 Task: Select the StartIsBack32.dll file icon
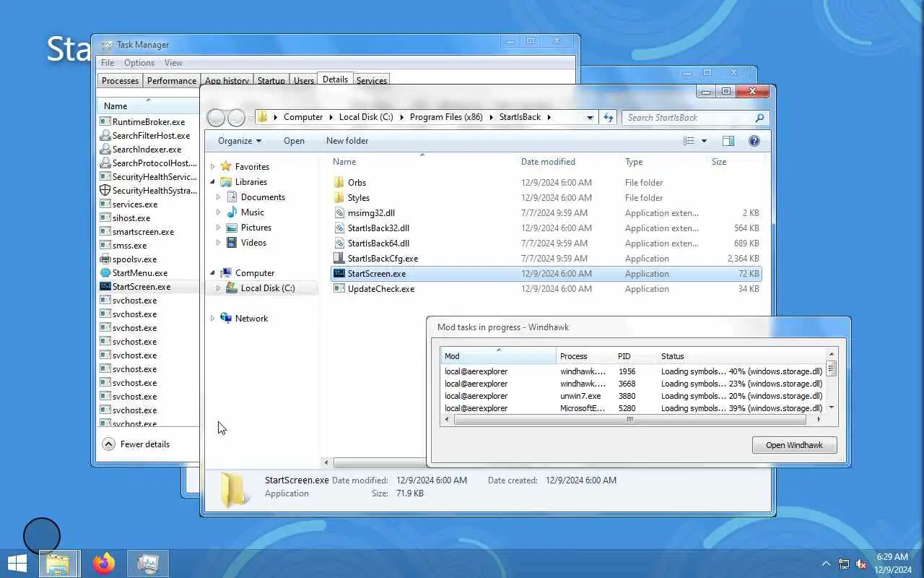click(x=339, y=228)
